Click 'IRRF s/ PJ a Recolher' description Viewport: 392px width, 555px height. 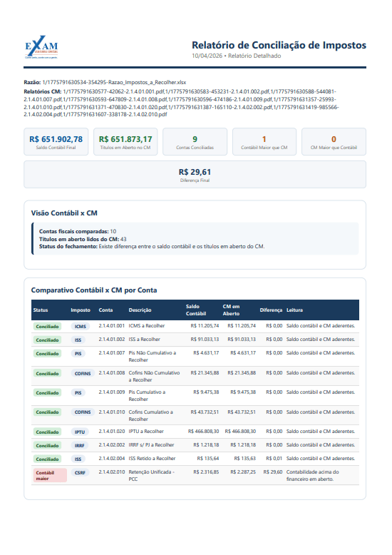click(151, 444)
